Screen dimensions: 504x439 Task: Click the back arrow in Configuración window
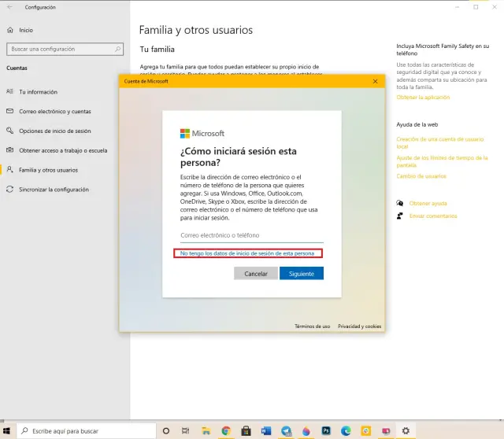pos(9,7)
